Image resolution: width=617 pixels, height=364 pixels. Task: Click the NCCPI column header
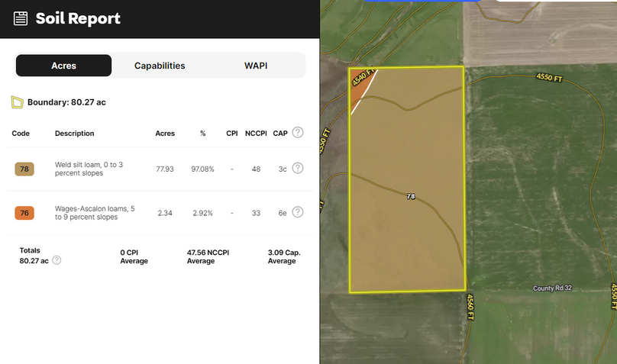(x=255, y=134)
